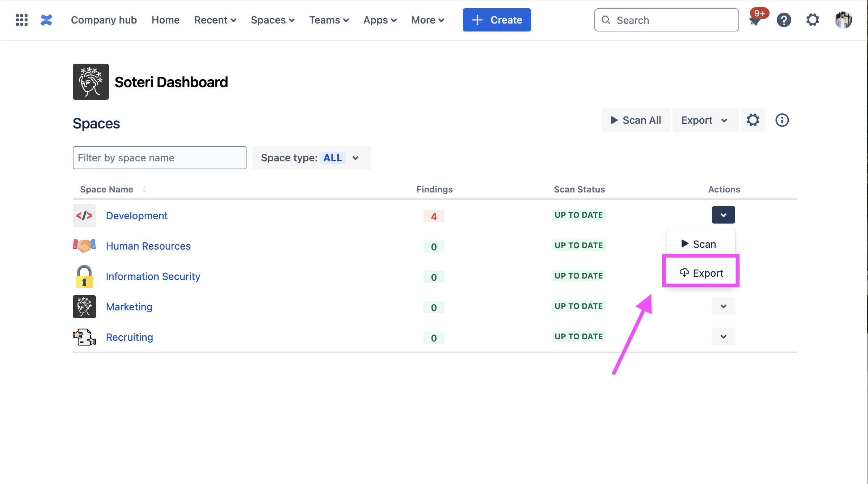Open the help question mark icon
Image resolution: width=868 pixels, height=484 pixels.
point(784,20)
